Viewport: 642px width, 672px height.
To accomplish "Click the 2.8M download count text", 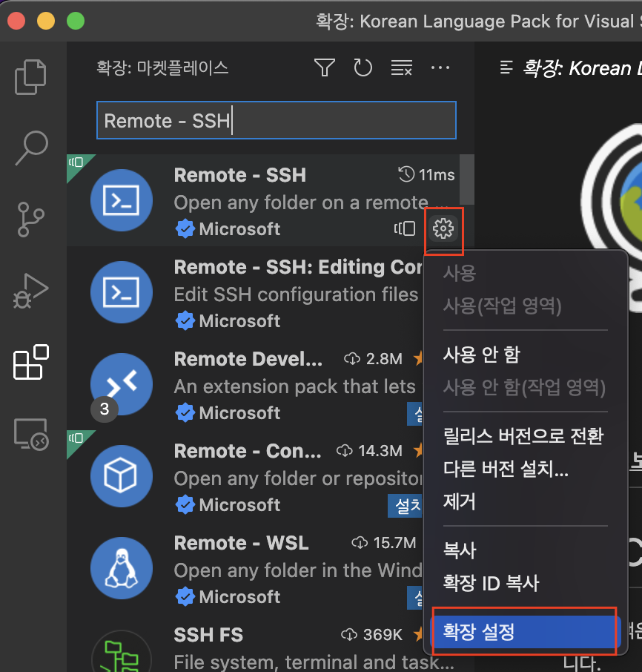I will pyautogui.click(x=384, y=359).
